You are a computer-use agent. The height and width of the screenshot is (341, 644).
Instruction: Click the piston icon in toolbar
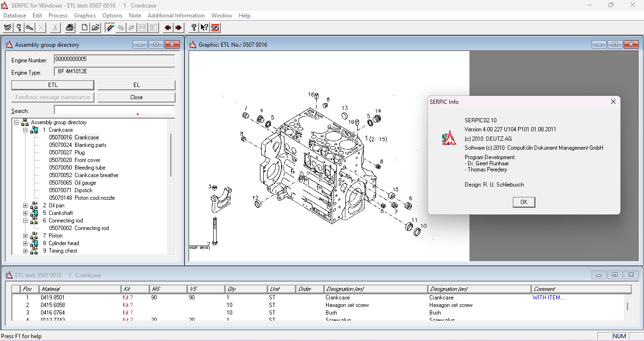[19, 27]
